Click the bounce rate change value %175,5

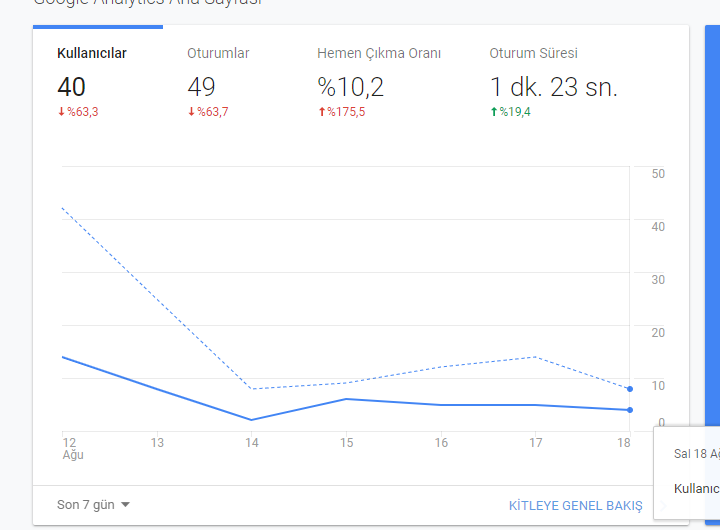click(342, 112)
